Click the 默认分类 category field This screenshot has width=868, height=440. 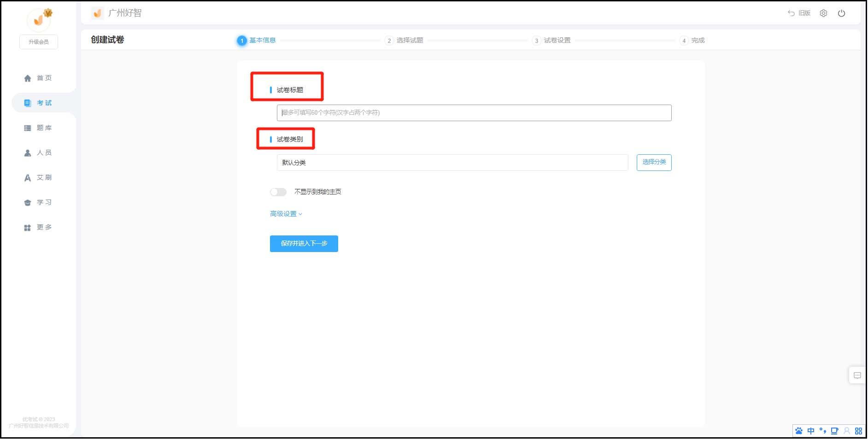pos(452,163)
